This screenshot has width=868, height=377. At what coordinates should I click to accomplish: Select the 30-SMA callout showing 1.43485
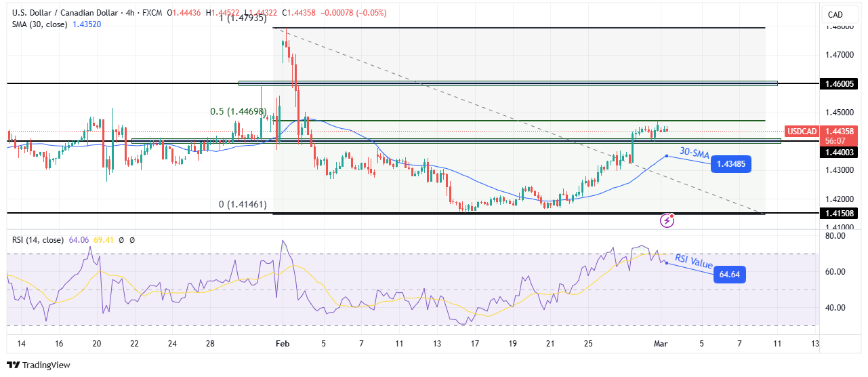(x=730, y=164)
